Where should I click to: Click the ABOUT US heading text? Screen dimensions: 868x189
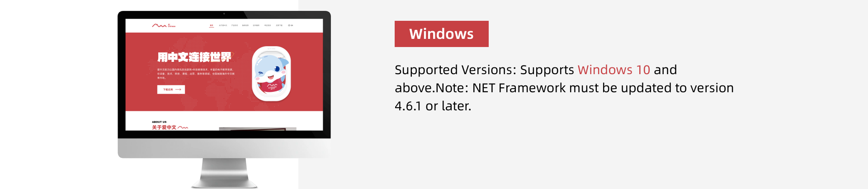pyautogui.click(x=159, y=122)
